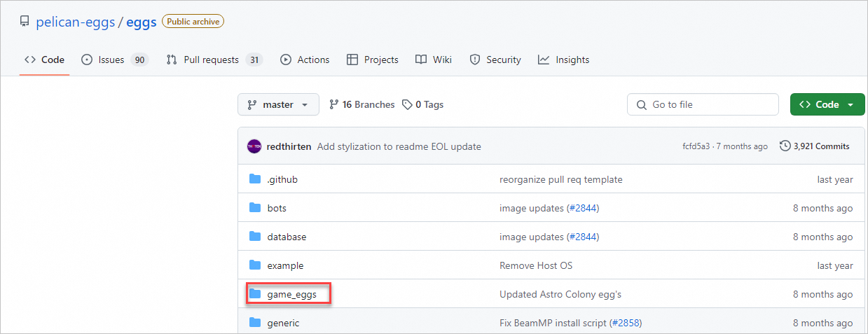Expand the green Code dropdown button
This screenshot has height=334, width=868.
827,104
